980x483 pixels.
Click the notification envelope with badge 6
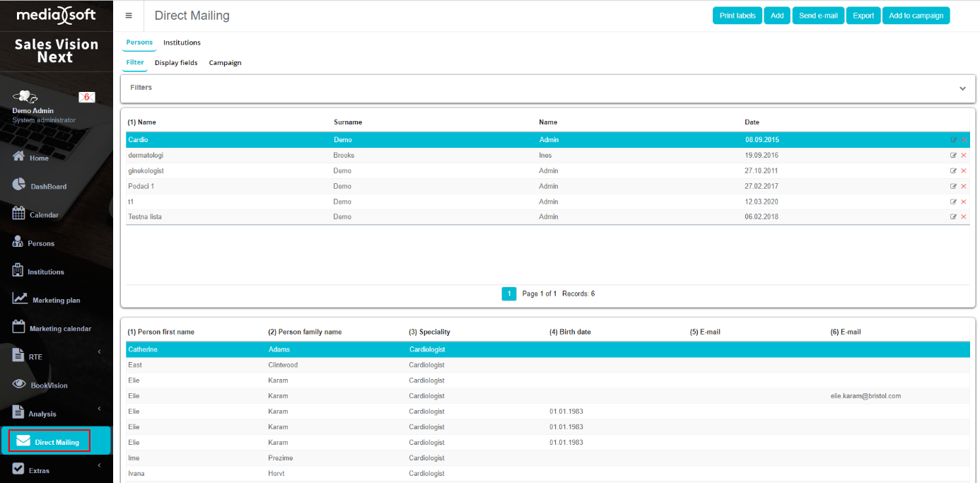click(x=86, y=98)
